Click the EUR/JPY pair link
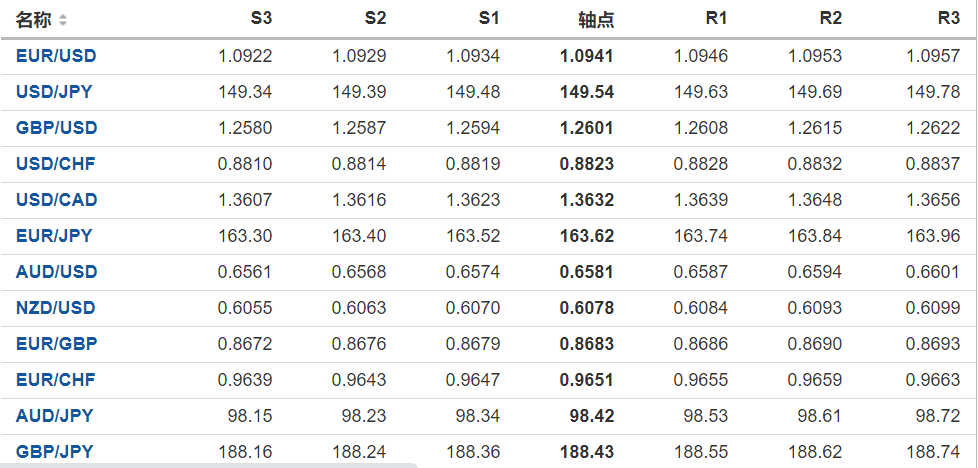 tap(54, 236)
